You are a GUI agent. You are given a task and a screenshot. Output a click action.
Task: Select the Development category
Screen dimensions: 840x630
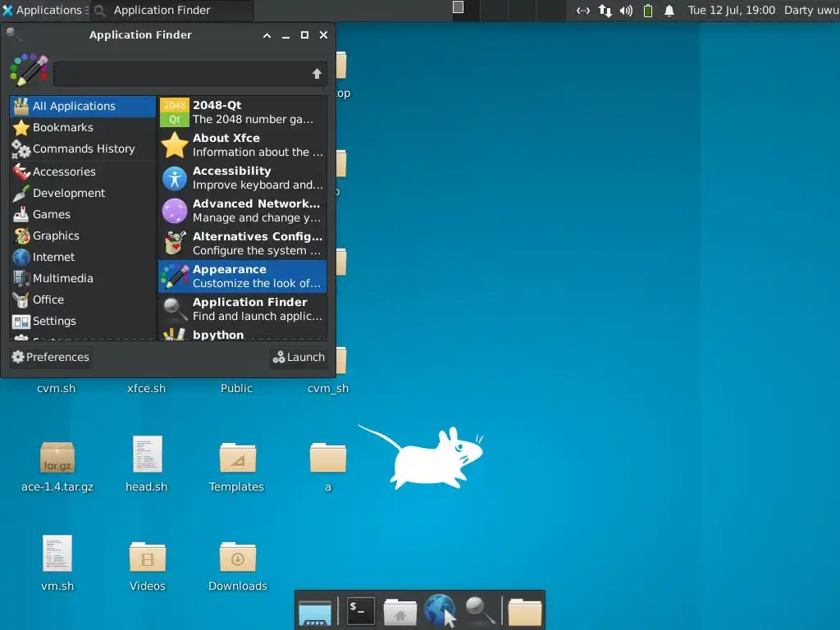pos(83,193)
